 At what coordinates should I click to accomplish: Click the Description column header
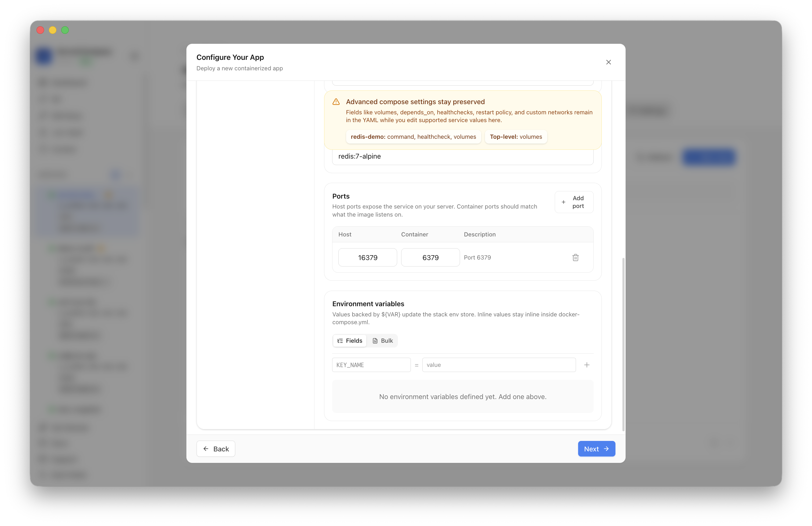pyautogui.click(x=479, y=234)
